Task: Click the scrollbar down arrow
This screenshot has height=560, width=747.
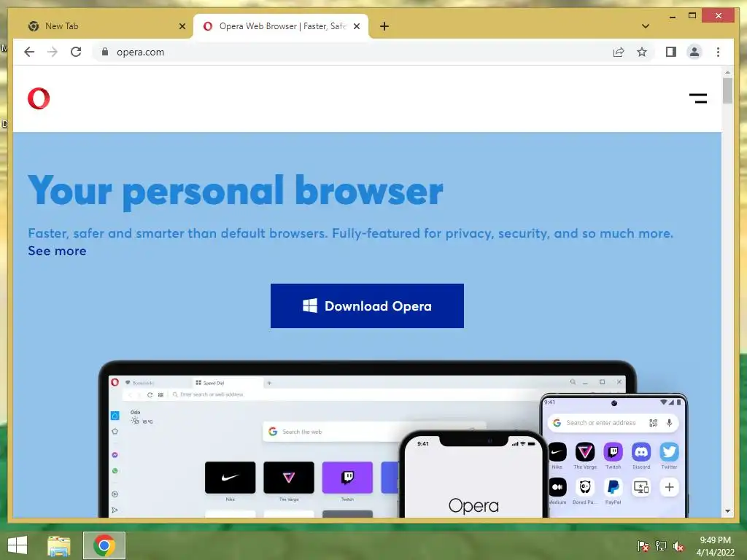Action: [x=727, y=511]
